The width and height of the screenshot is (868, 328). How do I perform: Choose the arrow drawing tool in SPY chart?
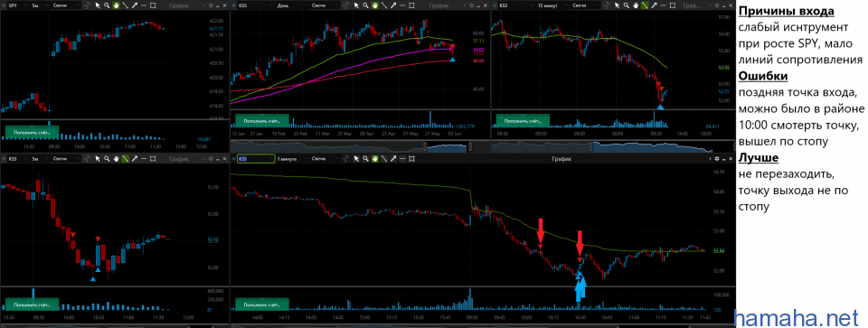point(135,5)
